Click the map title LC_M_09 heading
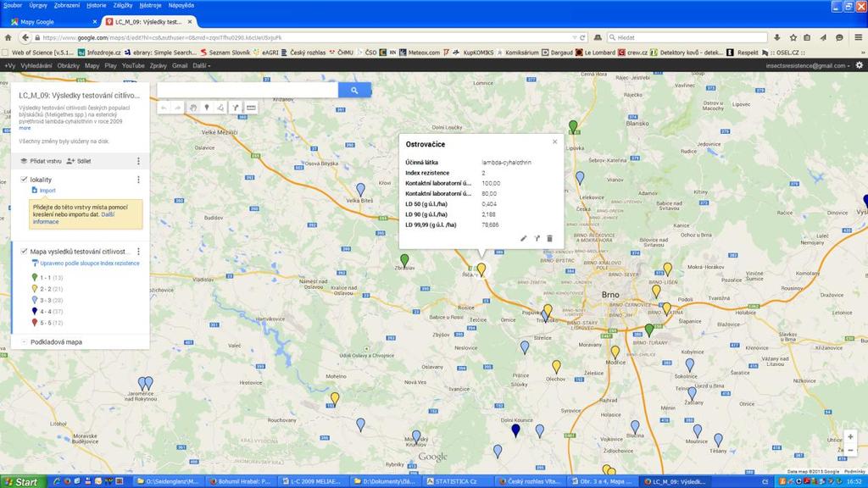Screen dimensions: 868x488 (x=79, y=95)
